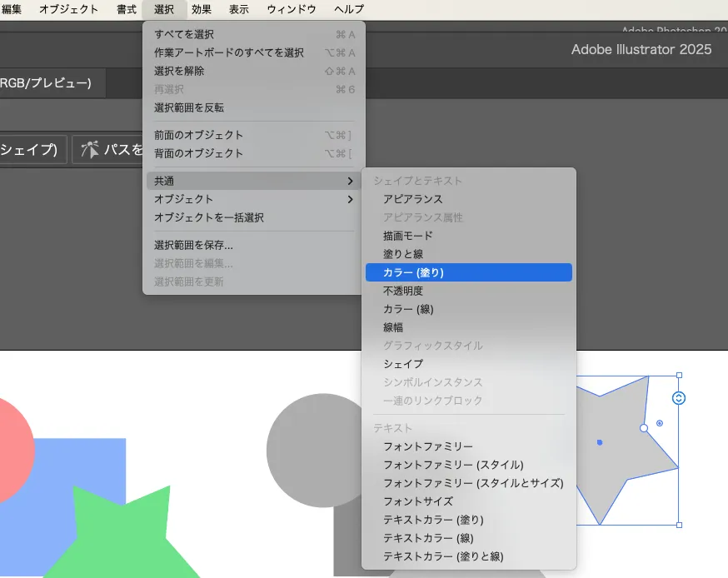Open the ウィンドウ menu

point(292,9)
